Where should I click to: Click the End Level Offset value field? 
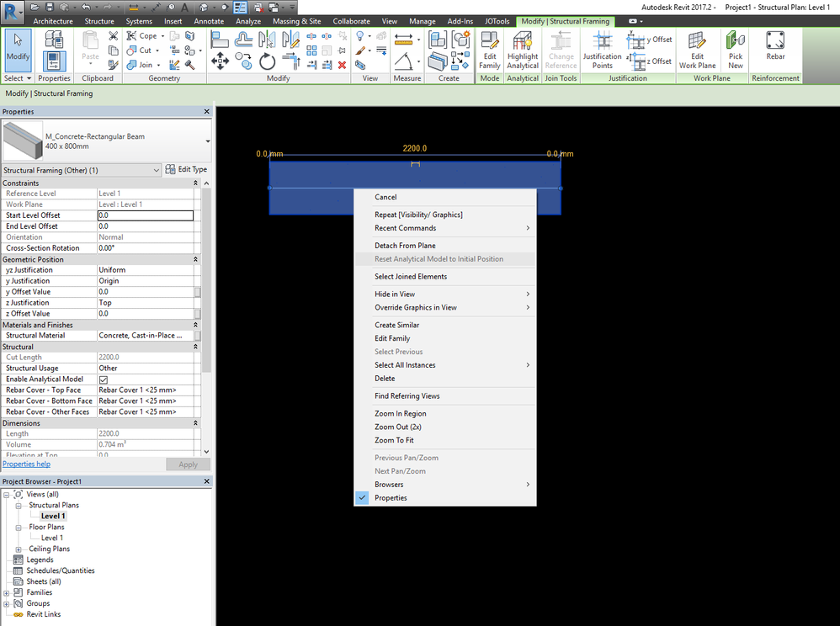pyautogui.click(x=145, y=226)
